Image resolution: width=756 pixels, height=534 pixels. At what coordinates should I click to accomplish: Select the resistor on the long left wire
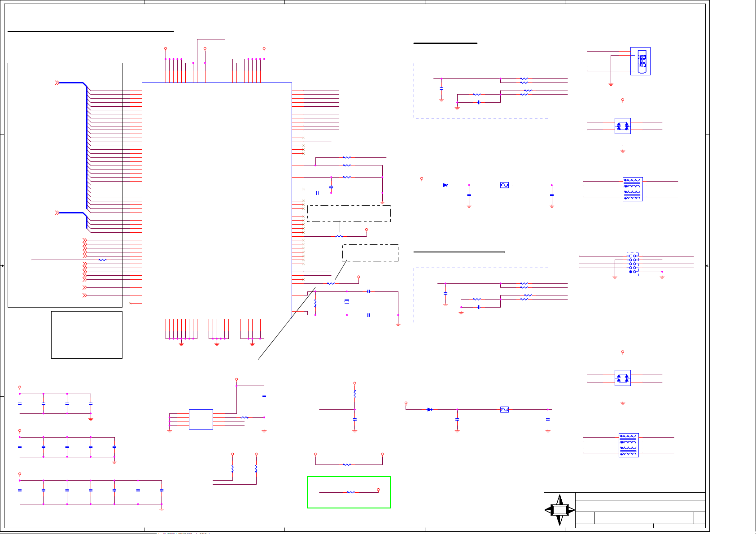point(103,260)
